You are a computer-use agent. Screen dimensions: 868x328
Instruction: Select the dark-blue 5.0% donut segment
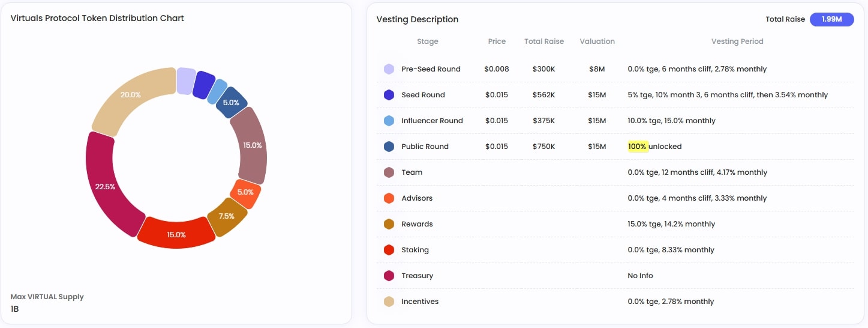pos(232,103)
